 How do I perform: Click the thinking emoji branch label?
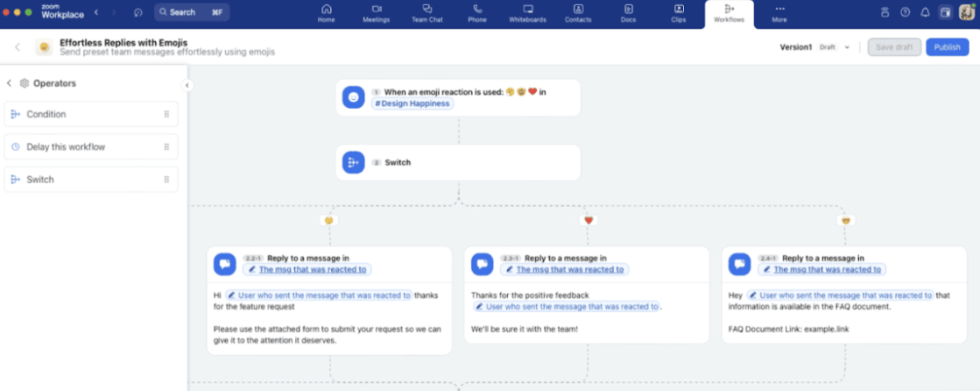[328, 220]
